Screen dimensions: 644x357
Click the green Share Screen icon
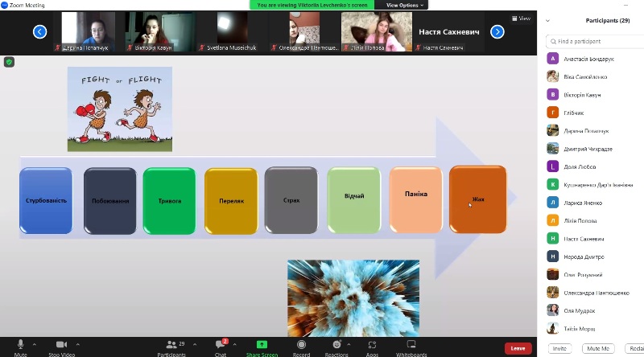point(262,345)
